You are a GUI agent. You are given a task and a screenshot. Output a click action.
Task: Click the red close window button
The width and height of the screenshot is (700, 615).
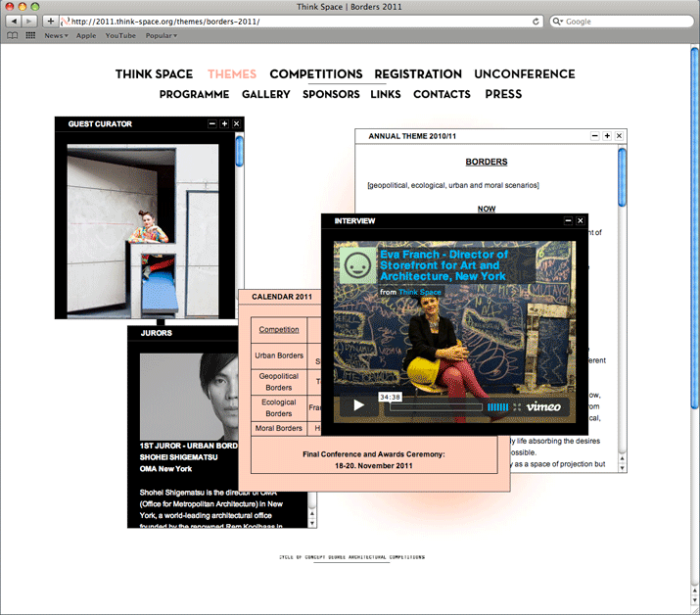pos(10,6)
